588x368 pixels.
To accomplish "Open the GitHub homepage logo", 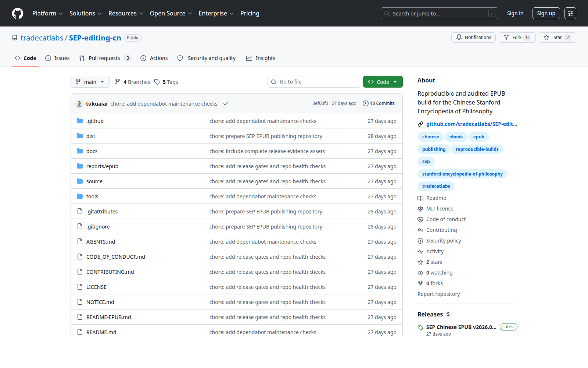I will 18,13.
